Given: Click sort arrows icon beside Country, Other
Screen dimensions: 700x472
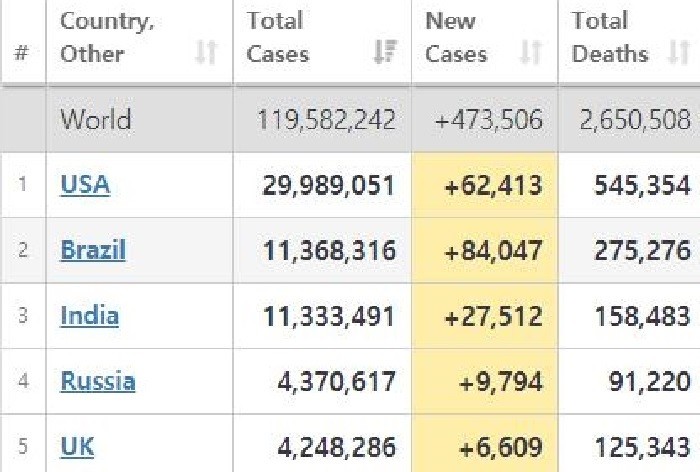Looking at the screenshot, I should (x=206, y=54).
